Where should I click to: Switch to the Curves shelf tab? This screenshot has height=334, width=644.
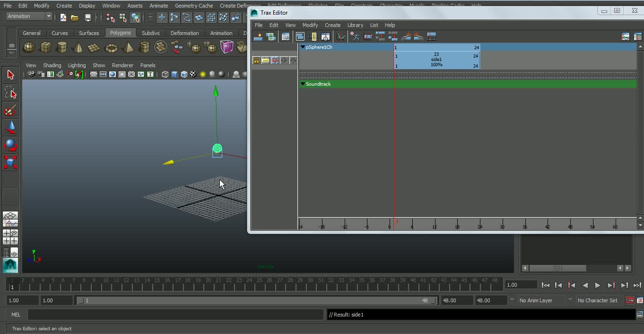60,33
